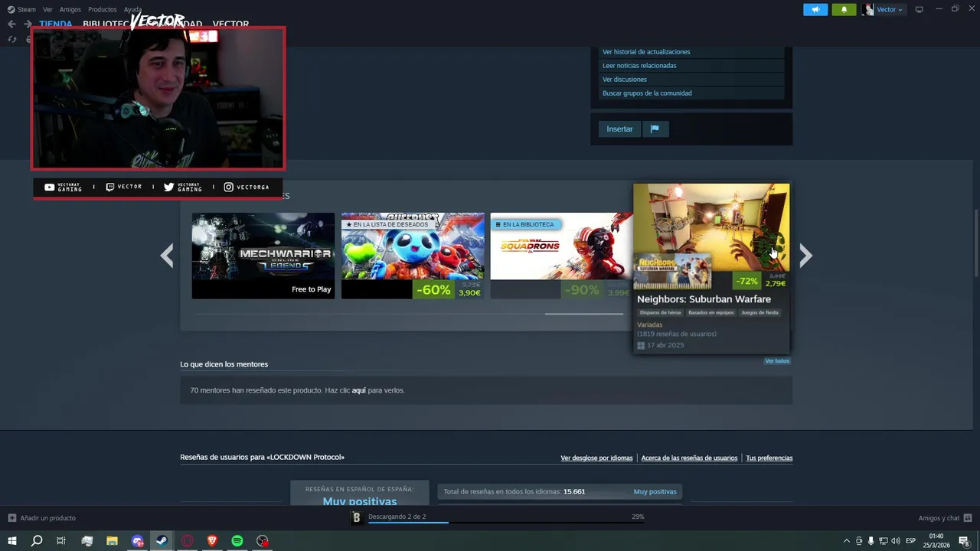Click the carousel horizontal scroll bar

pos(584,314)
